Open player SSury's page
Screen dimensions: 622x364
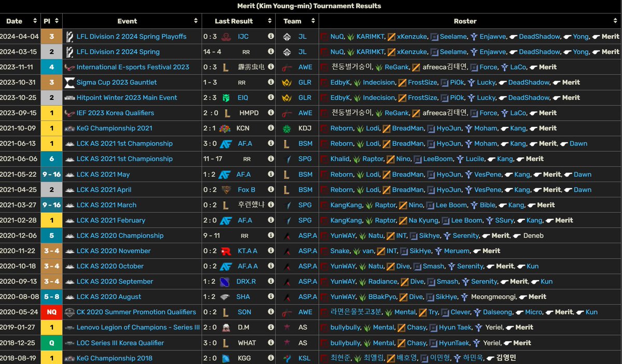pos(504,221)
